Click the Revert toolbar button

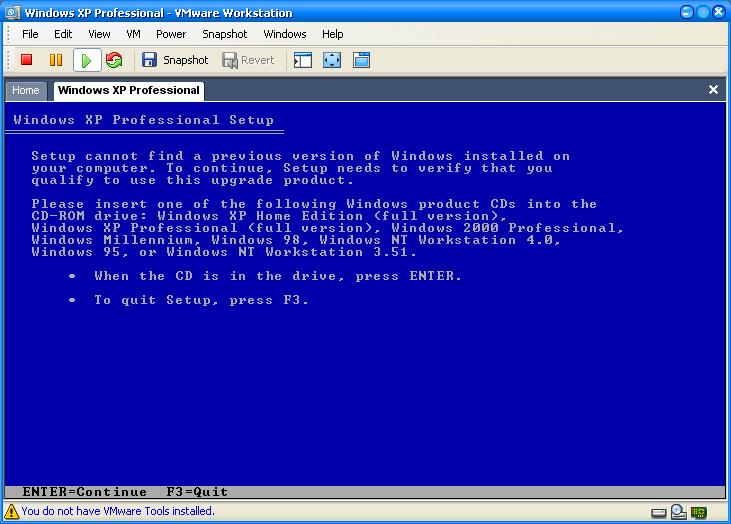pyautogui.click(x=248, y=60)
